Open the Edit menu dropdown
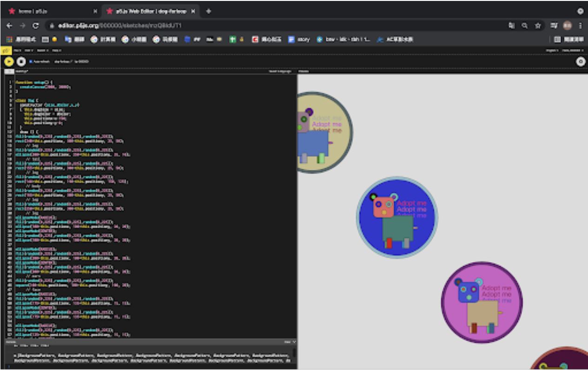This screenshot has height=370, width=588. point(29,50)
